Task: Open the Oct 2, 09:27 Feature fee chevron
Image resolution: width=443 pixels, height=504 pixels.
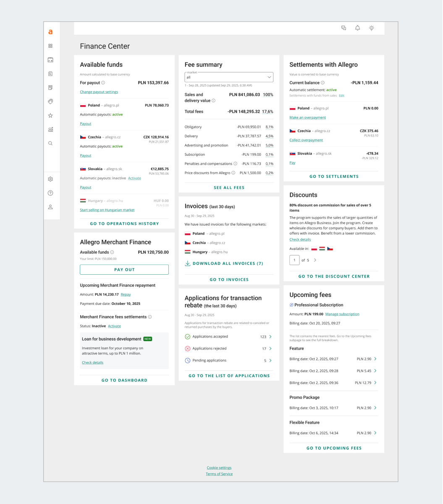Action: point(375,359)
